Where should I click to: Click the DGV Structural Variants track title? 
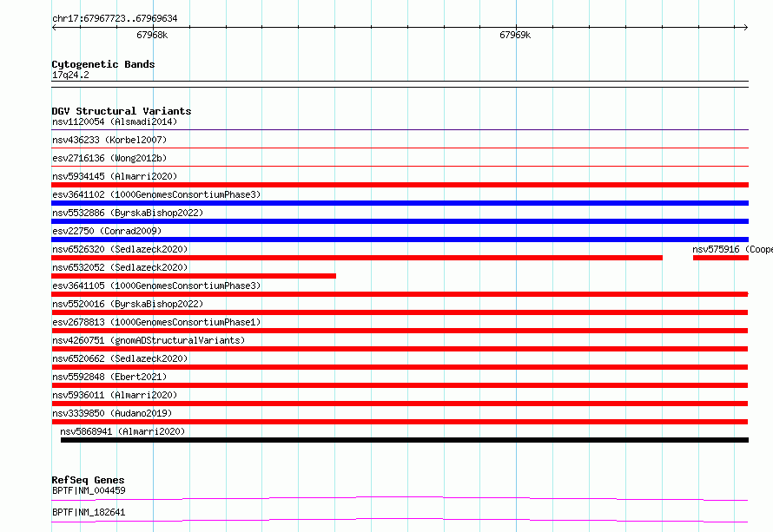click(122, 111)
